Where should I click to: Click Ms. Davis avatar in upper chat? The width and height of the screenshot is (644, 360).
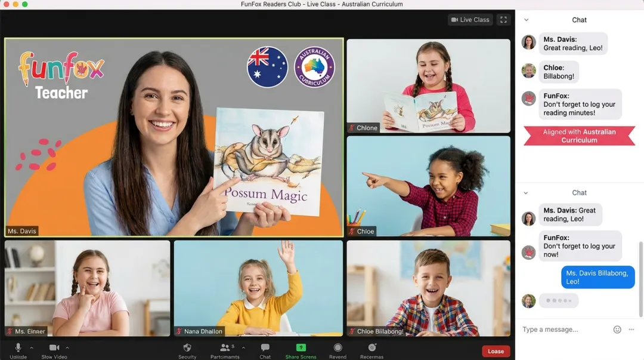point(528,42)
